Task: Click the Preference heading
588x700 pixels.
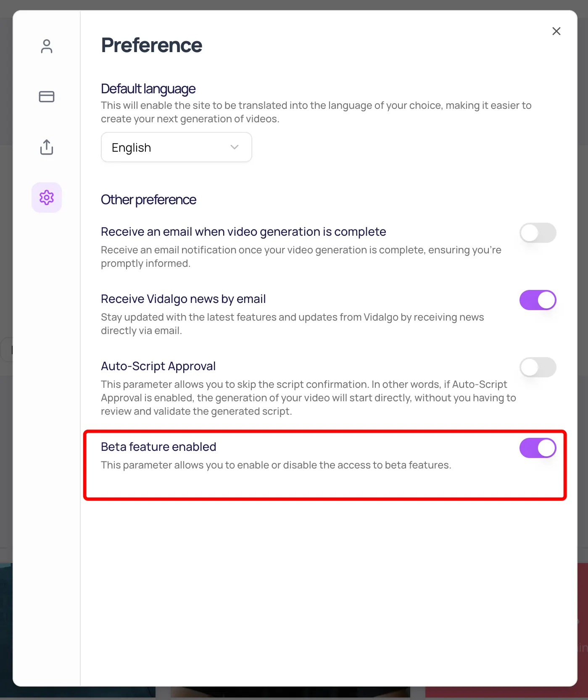Action: click(x=152, y=45)
